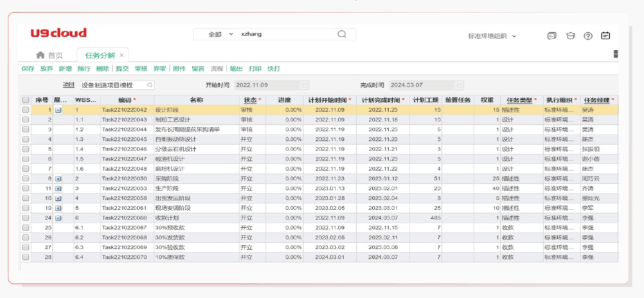Open the calendar task icon in the header
Image resolution: width=644 pixels, height=298 pixels.
coord(605,36)
